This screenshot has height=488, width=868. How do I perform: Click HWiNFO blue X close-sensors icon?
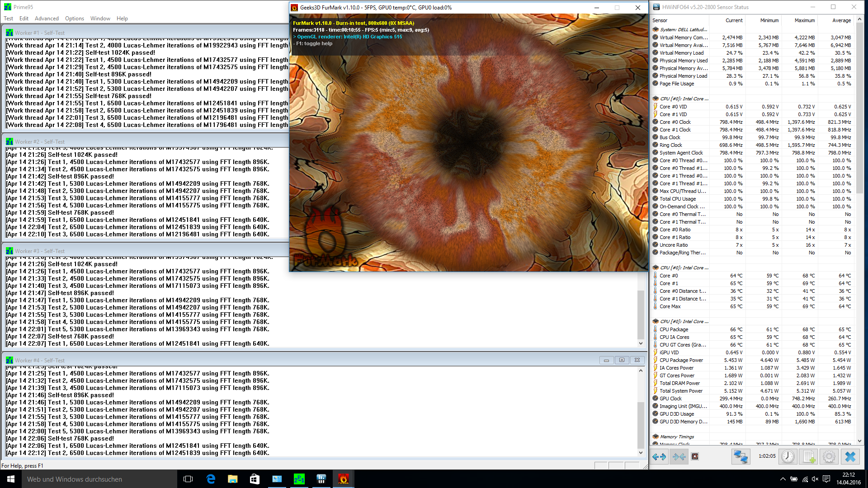pyautogui.click(x=850, y=457)
